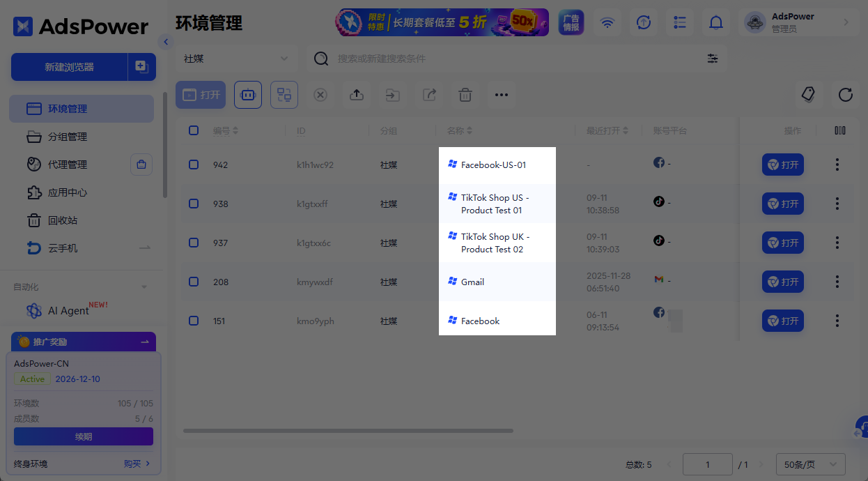Click the batch create browser icon
Viewport: 868px width, 481px height.
point(141,67)
